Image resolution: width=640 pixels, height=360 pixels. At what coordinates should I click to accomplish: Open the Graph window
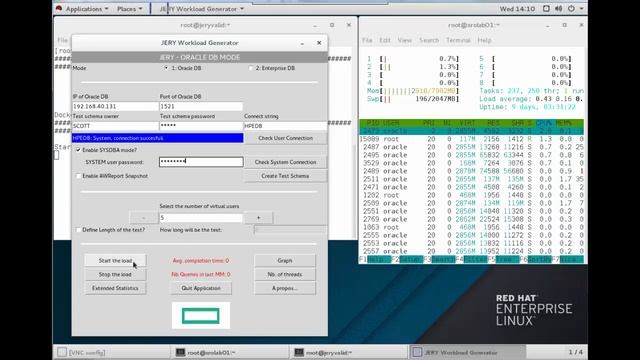pos(285,260)
